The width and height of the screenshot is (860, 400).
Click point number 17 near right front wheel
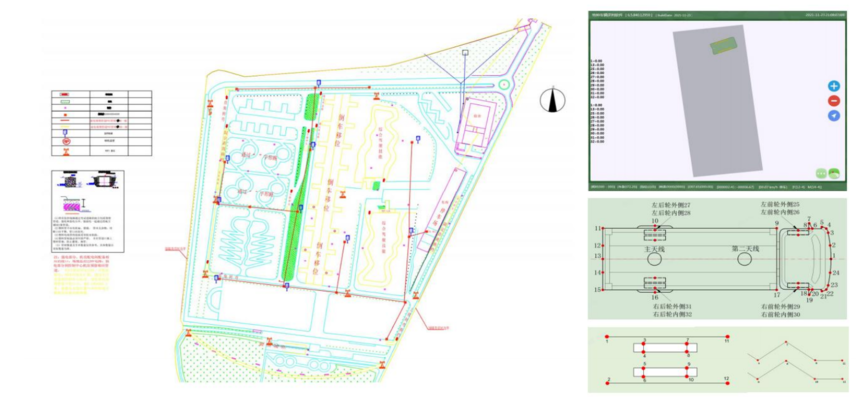click(777, 295)
